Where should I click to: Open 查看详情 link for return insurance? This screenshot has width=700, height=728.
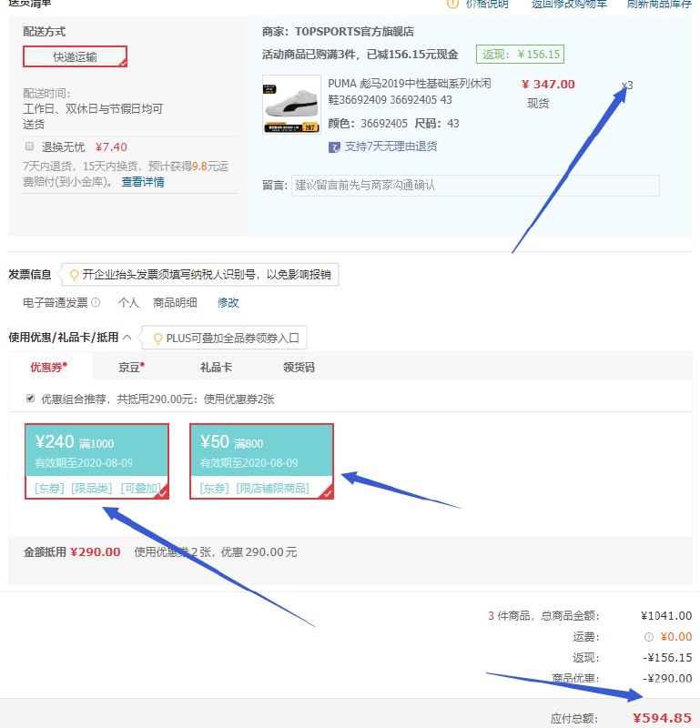coord(143,182)
